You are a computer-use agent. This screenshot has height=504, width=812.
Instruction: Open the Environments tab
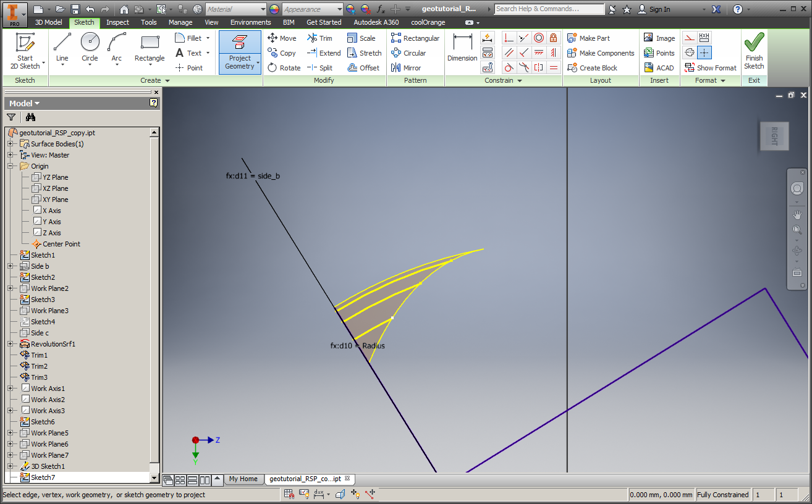[x=251, y=22]
